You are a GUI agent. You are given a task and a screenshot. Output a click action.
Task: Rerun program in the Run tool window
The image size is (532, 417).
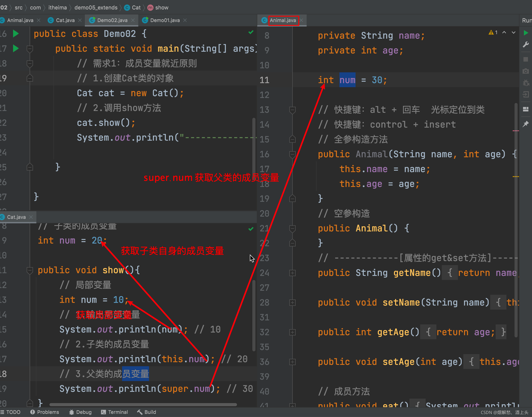526,33
